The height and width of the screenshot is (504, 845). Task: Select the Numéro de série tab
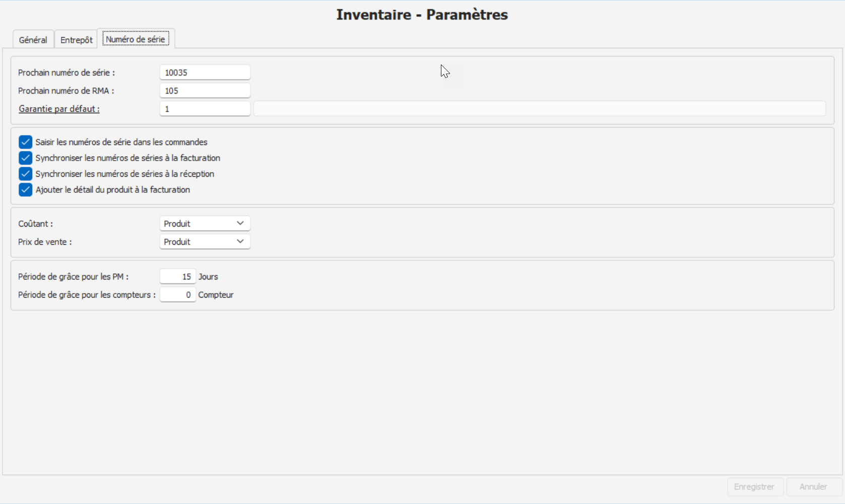(x=136, y=39)
